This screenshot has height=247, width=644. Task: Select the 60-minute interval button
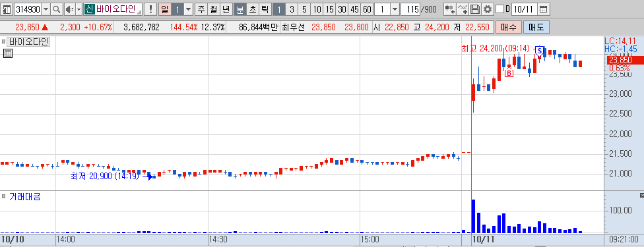click(367, 9)
